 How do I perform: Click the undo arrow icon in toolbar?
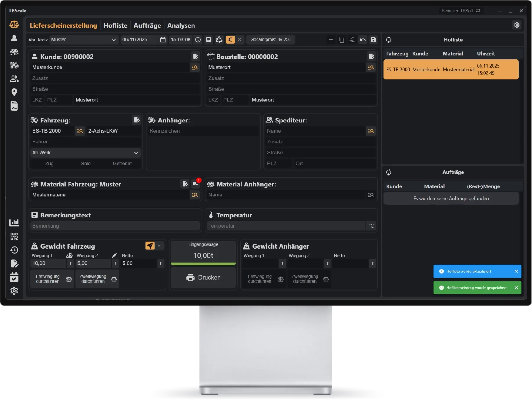point(363,40)
